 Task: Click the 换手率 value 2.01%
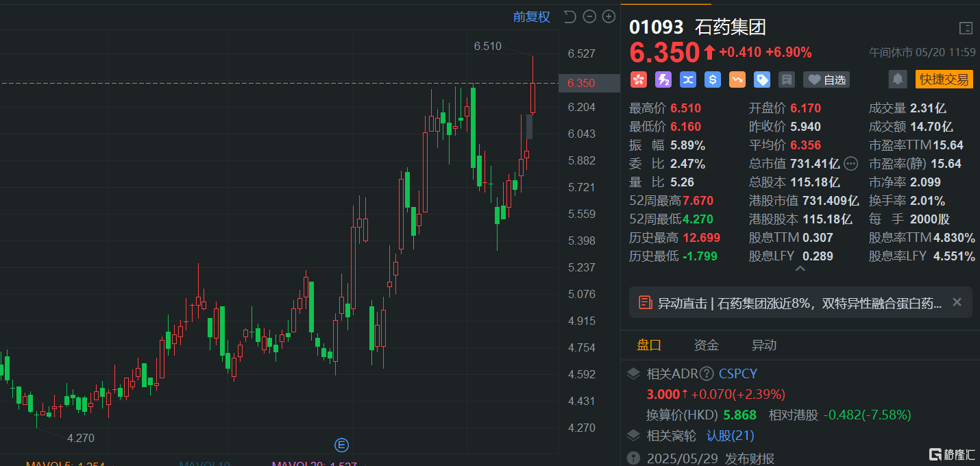pos(927,201)
